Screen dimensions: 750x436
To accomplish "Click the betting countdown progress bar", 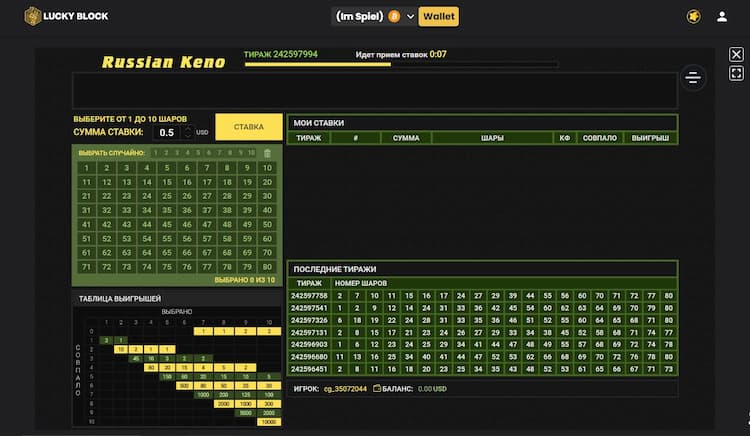I will coord(401,65).
